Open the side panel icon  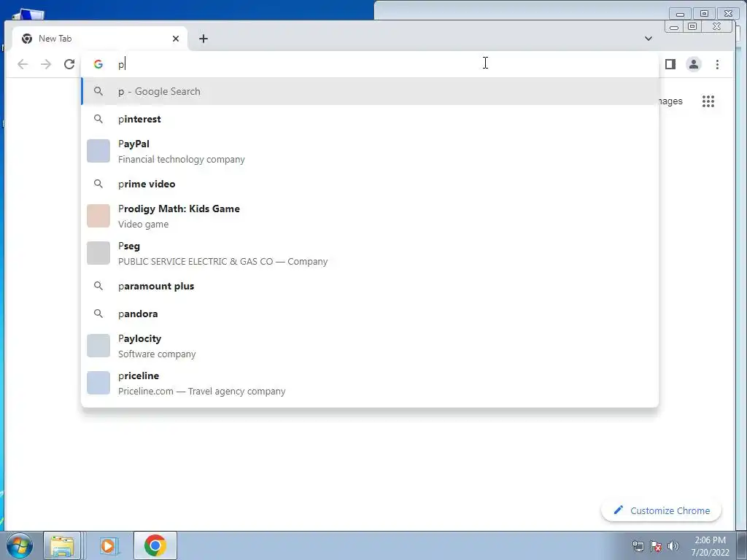pyautogui.click(x=670, y=64)
